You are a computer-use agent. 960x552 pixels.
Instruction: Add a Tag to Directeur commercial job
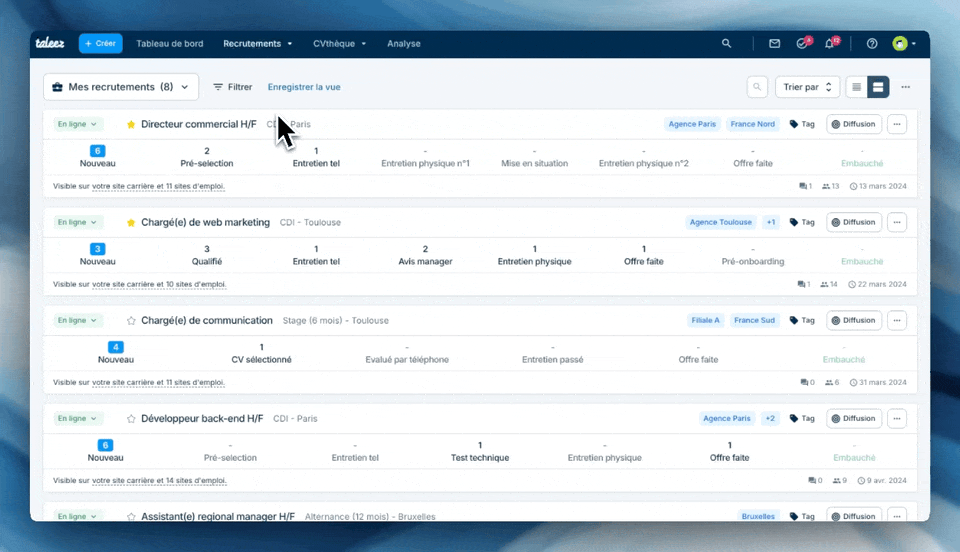tap(802, 124)
